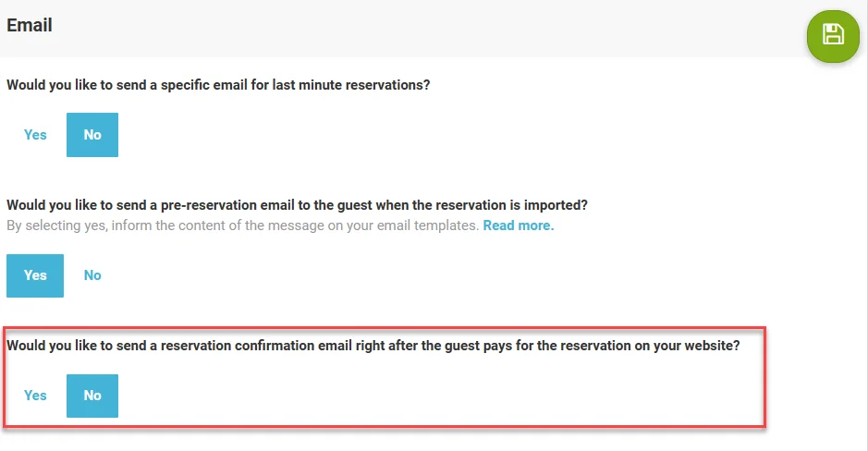868x451 pixels.
Task: Choose No for pre-reservation email on import
Action: pyautogui.click(x=92, y=275)
